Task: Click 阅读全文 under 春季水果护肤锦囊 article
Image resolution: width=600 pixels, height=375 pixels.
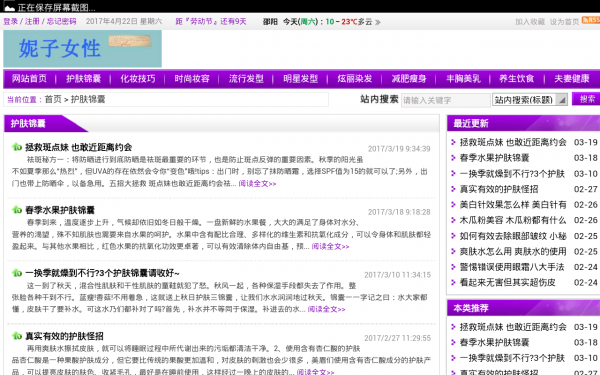Action: (330, 246)
